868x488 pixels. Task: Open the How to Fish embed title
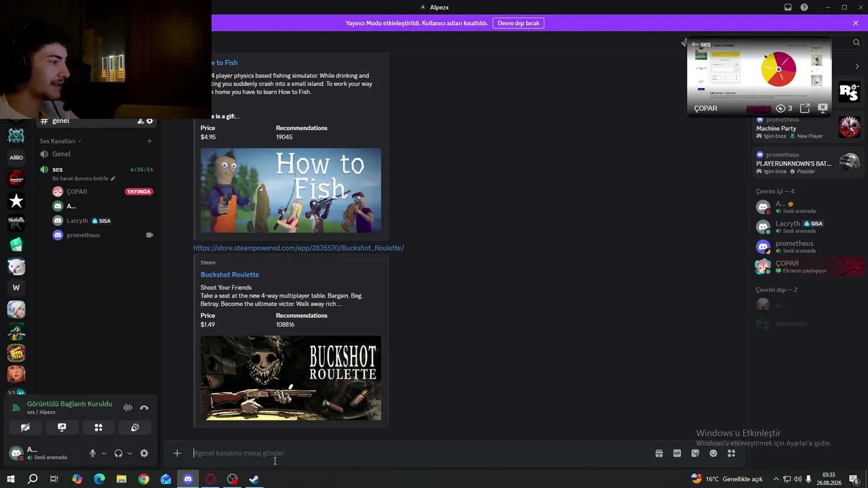pos(224,62)
